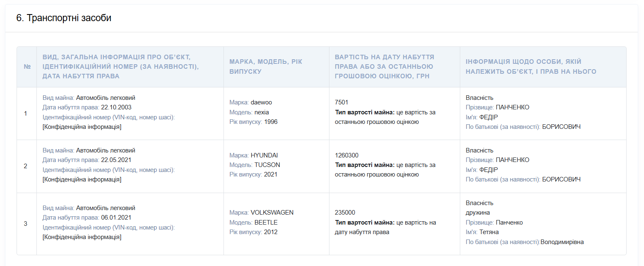644x266 pixels.
Task: Click the acquisition date 22.10.2003
Action: (116, 107)
